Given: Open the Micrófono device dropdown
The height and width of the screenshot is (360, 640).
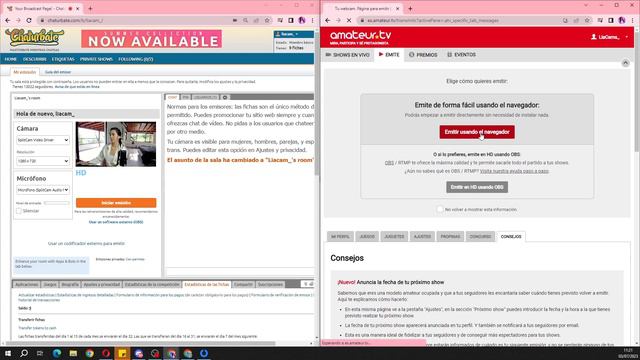Looking at the screenshot, I should tap(43, 190).
